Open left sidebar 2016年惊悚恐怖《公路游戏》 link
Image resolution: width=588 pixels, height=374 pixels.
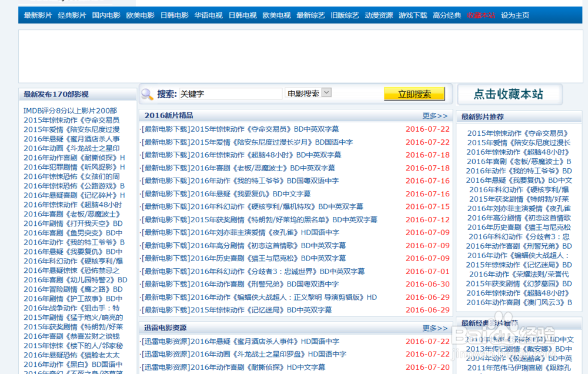coord(74,186)
